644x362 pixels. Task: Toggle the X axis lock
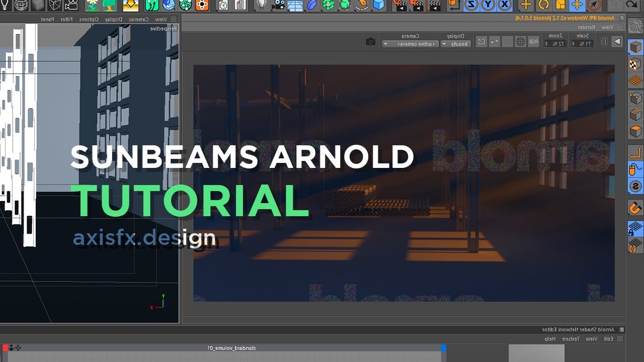pyautogui.click(x=505, y=5)
